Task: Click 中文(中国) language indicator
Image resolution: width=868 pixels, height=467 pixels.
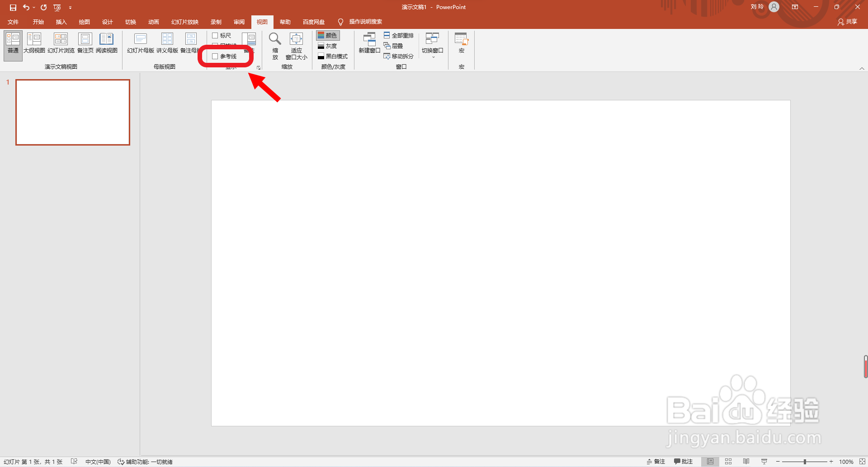Action: coord(98,462)
